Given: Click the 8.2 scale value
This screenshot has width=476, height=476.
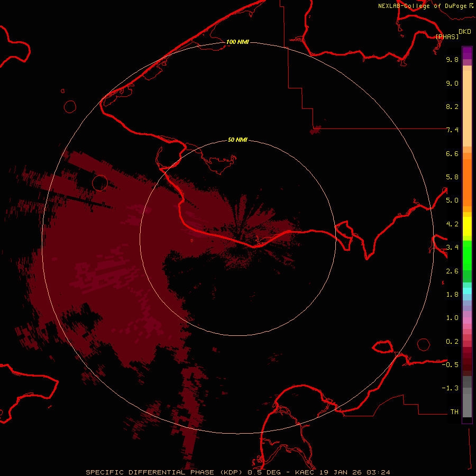Looking at the screenshot, I should coord(452,106).
